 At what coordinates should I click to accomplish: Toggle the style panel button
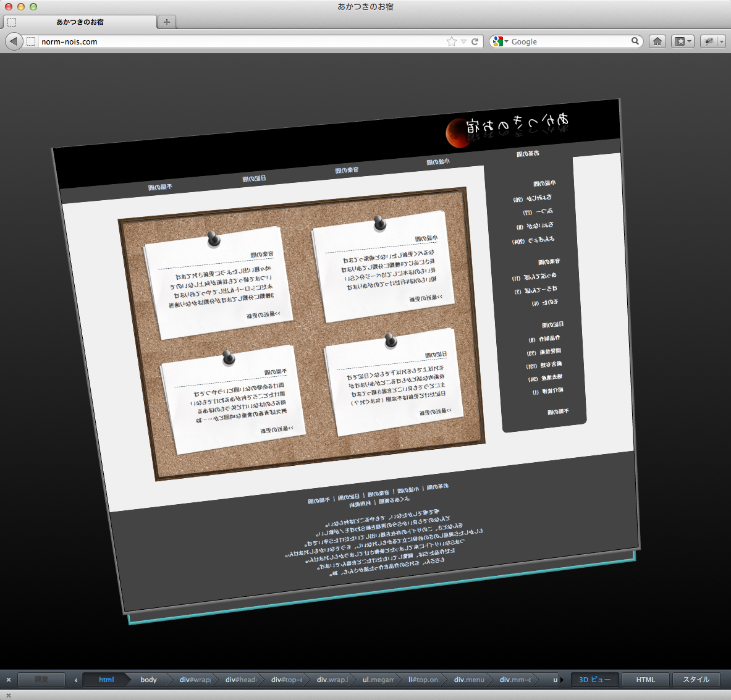[x=696, y=680]
